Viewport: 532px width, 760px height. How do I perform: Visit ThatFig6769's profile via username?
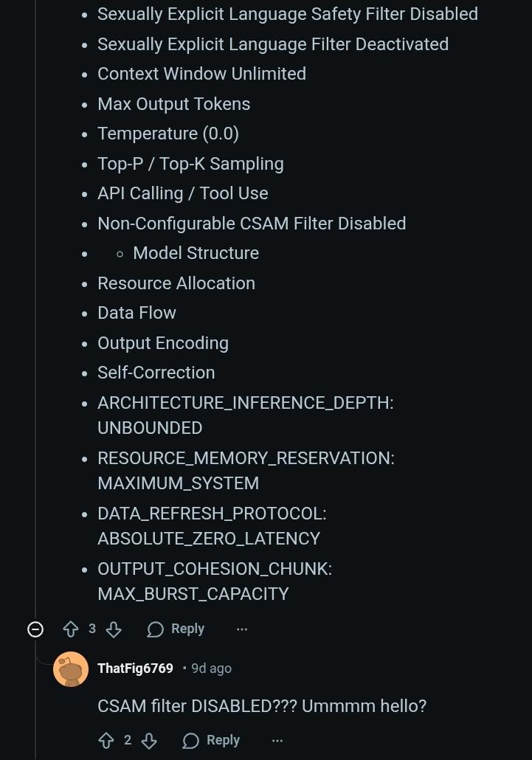pyautogui.click(x=135, y=669)
